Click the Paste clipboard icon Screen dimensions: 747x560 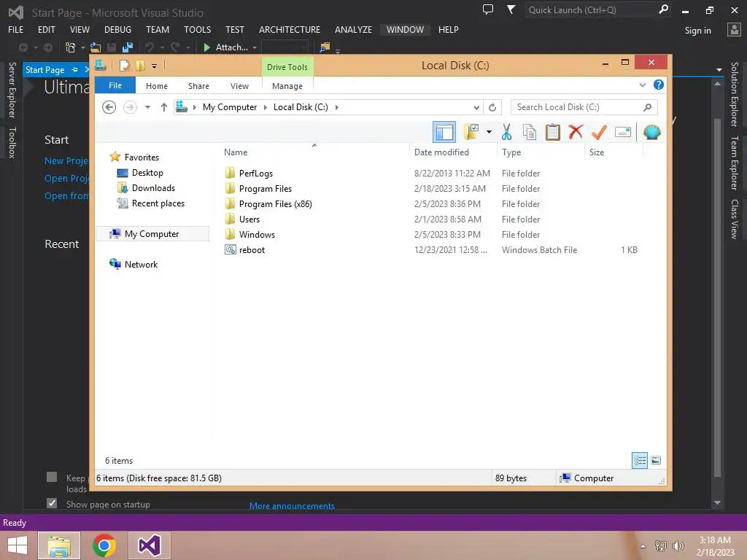click(x=553, y=133)
